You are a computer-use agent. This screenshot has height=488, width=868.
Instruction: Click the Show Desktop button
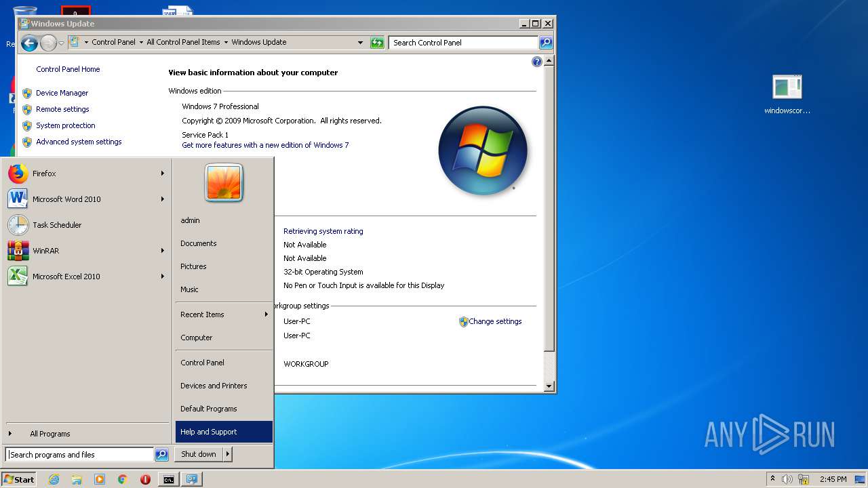[x=861, y=479]
